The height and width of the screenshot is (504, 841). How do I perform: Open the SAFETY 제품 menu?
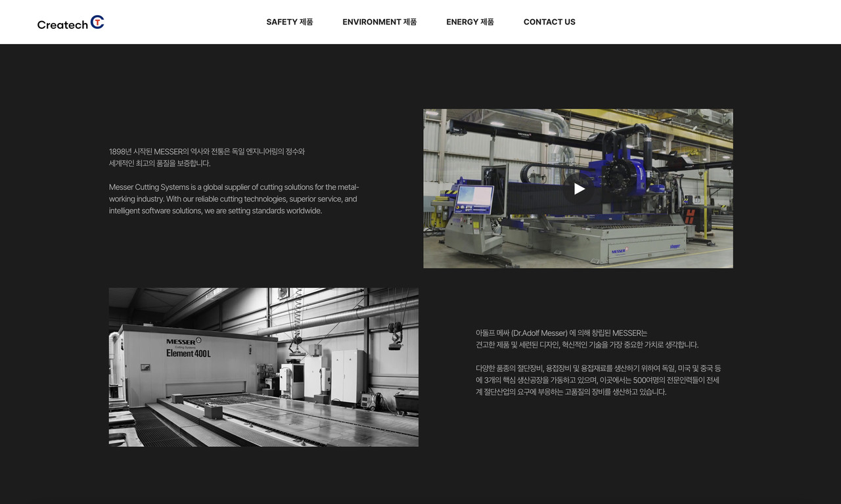click(290, 22)
